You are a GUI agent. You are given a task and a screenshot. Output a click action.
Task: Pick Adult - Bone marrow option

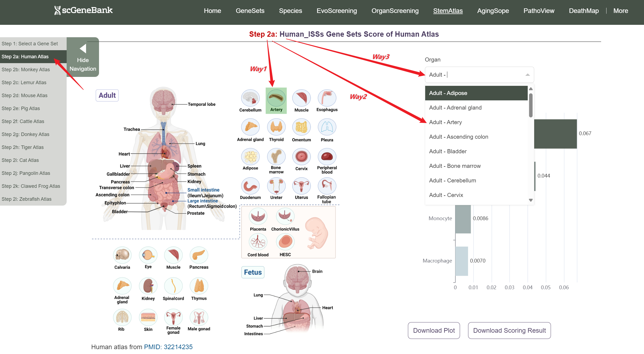pos(455,166)
